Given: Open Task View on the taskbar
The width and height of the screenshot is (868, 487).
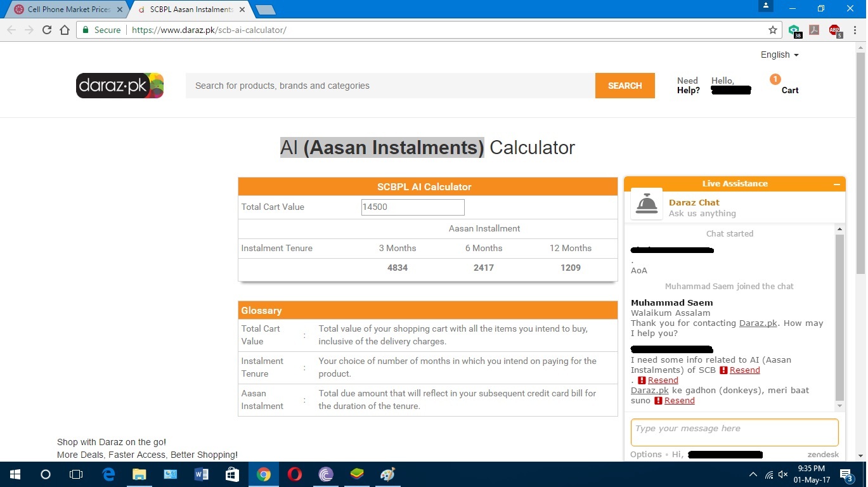Looking at the screenshot, I should coord(76,474).
